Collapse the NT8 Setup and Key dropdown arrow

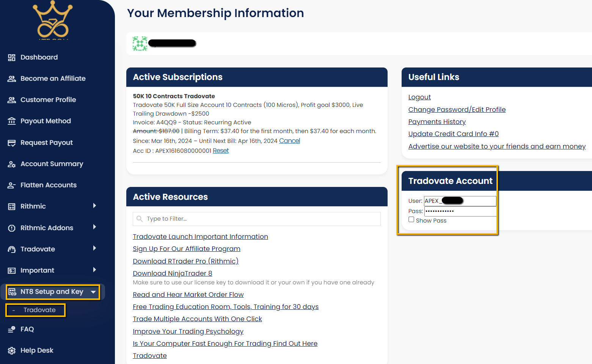[x=93, y=292]
